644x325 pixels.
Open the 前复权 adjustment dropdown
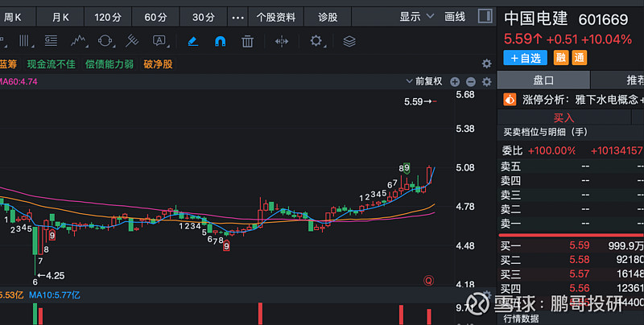point(425,81)
